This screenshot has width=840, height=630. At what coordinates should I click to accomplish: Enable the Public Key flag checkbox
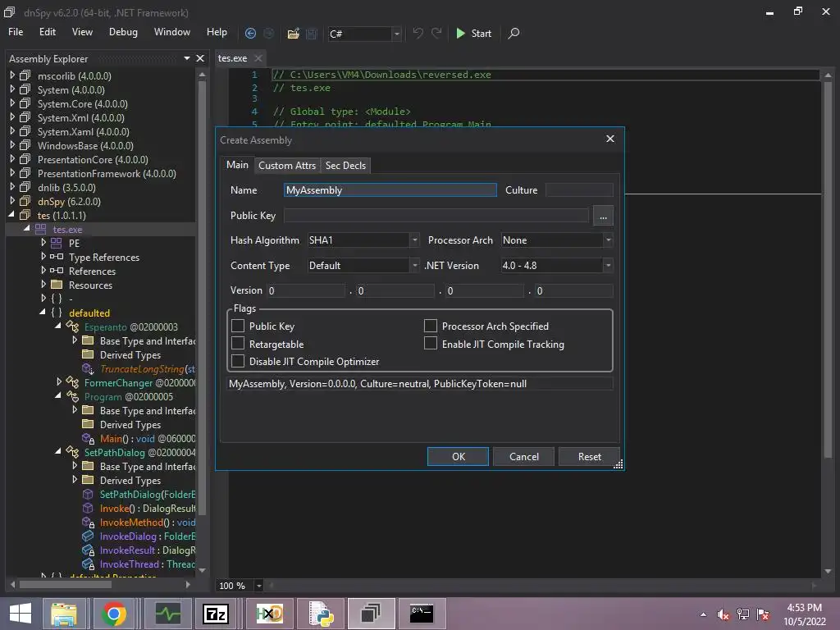(x=238, y=326)
